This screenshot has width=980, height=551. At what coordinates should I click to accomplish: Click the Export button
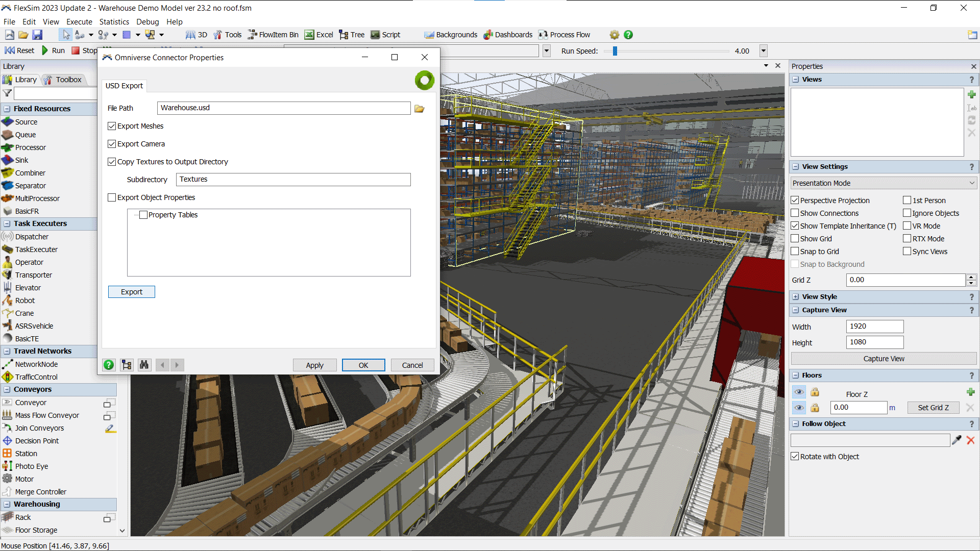pos(131,291)
